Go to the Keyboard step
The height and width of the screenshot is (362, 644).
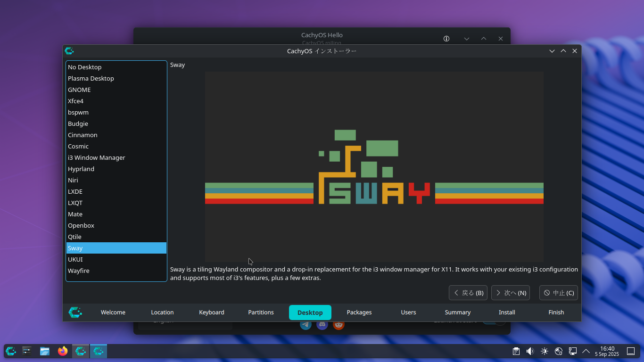click(x=212, y=312)
